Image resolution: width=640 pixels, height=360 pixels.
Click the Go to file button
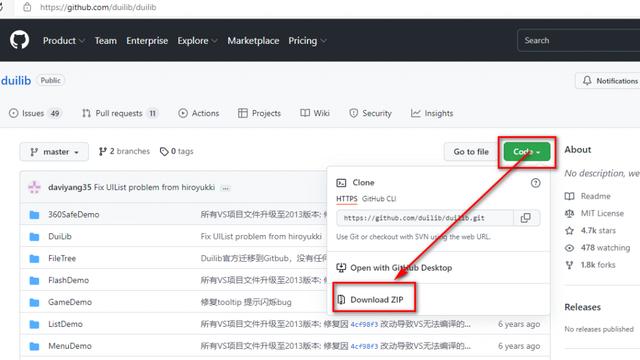point(471,152)
